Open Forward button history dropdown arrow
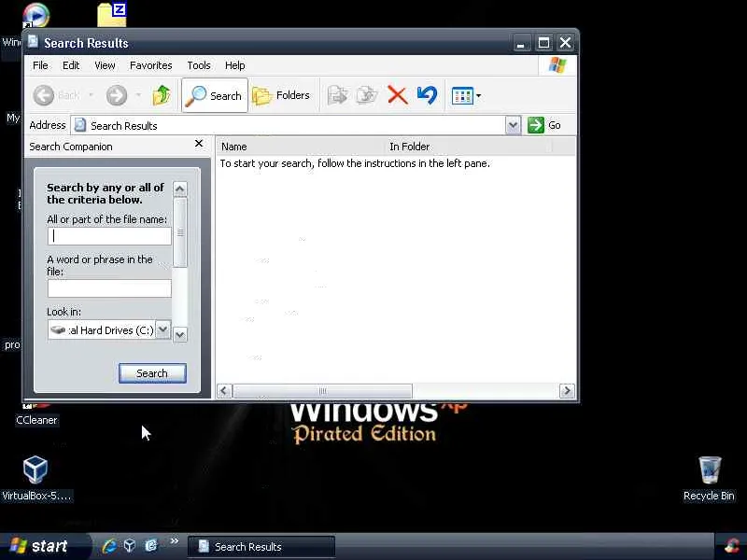 click(138, 95)
